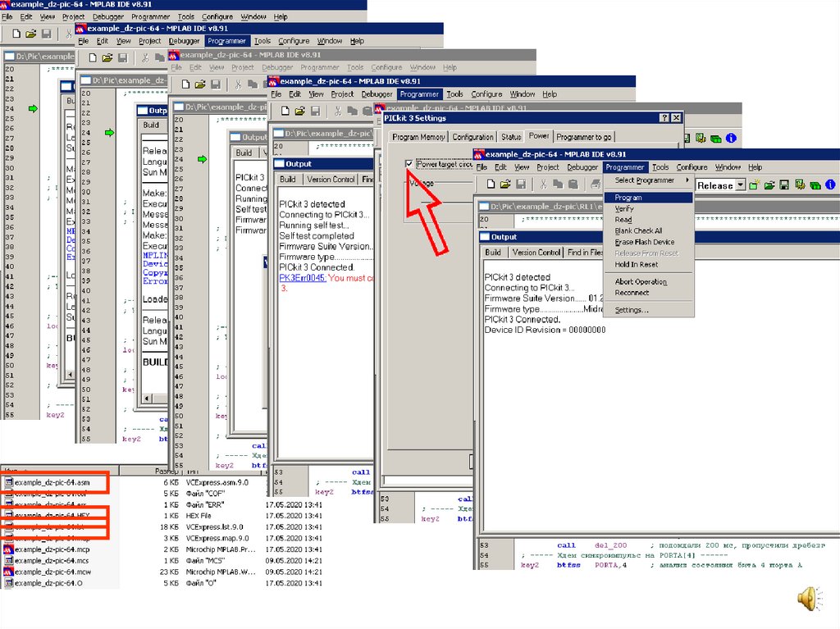The height and width of the screenshot is (629, 840).
Task: Click Save floppy icon left of Cut in front window
Action: 521,185
